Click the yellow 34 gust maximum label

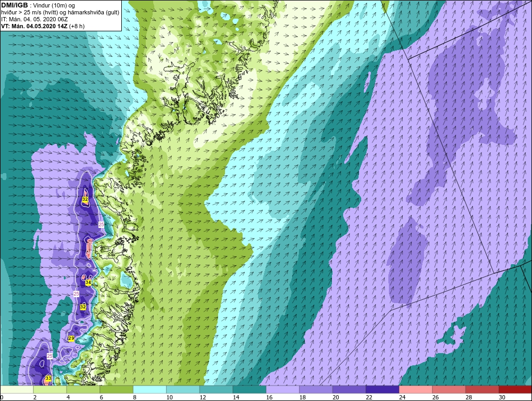[x=88, y=282]
